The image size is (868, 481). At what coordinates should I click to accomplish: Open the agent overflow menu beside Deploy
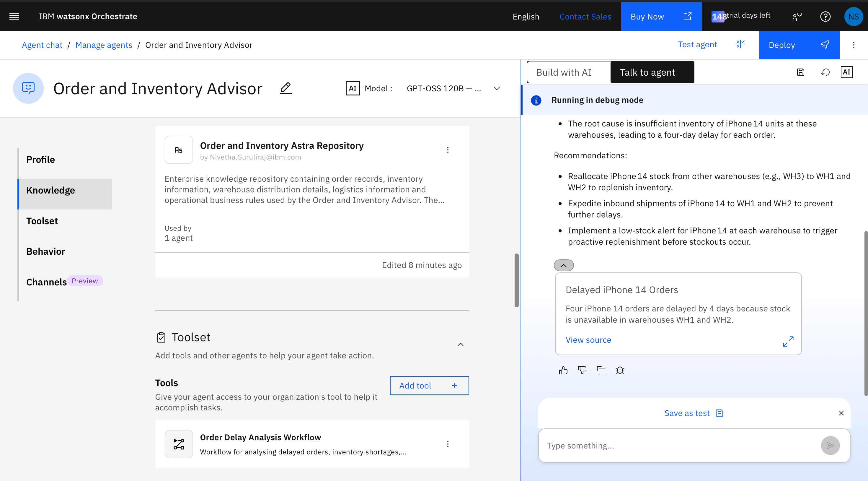pyautogui.click(x=854, y=45)
